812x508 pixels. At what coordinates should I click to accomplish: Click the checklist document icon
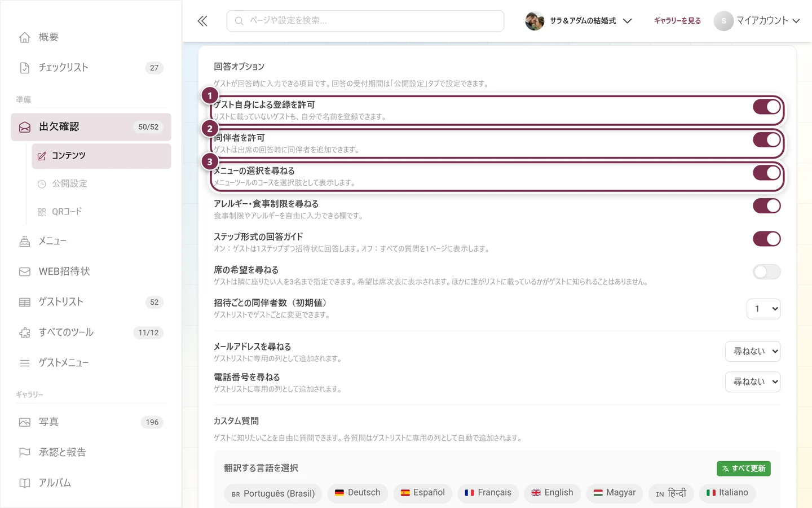(x=25, y=68)
